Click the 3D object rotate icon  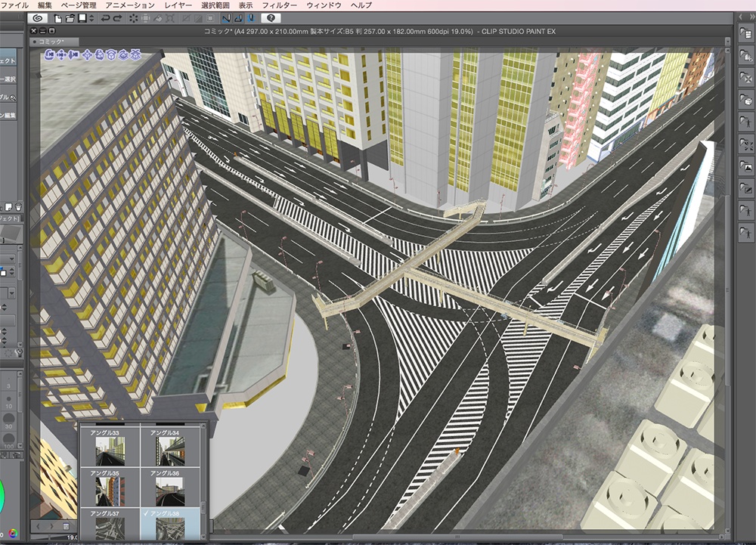tap(99, 55)
